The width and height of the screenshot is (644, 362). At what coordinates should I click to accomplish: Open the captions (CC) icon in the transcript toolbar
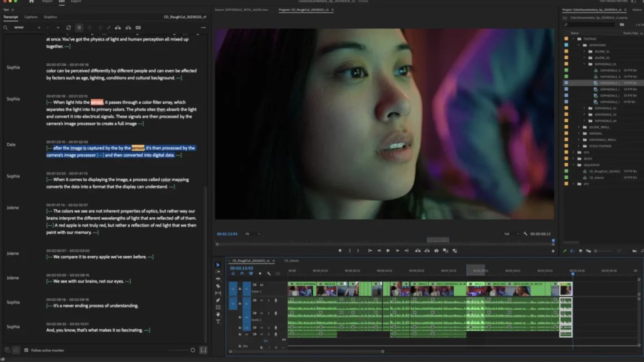(x=138, y=27)
